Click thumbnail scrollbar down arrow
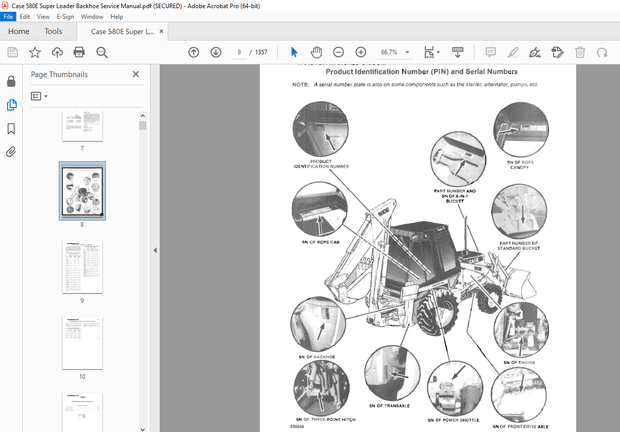620x432 pixels. coord(143,429)
